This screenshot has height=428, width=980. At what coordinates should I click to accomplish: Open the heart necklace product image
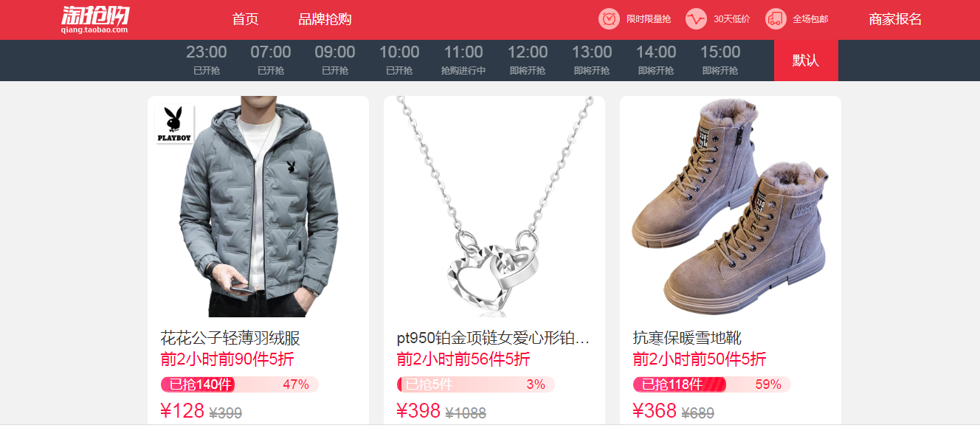(494, 207)
